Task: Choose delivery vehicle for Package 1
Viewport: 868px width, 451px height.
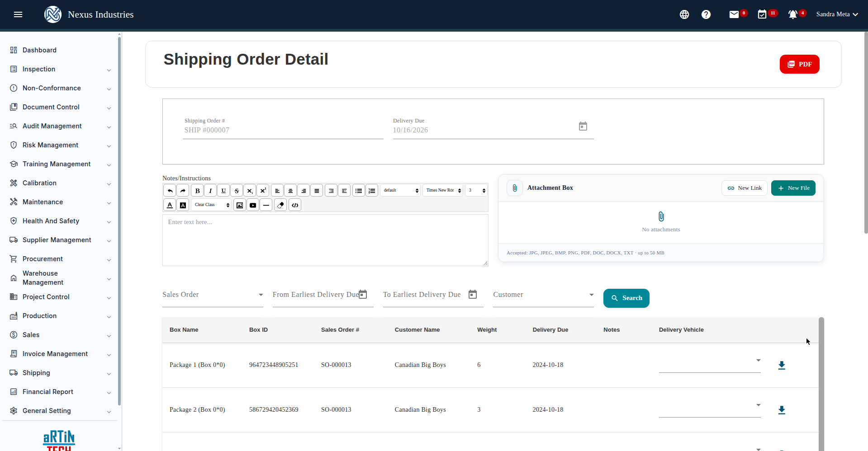Action: coord(710,364)
